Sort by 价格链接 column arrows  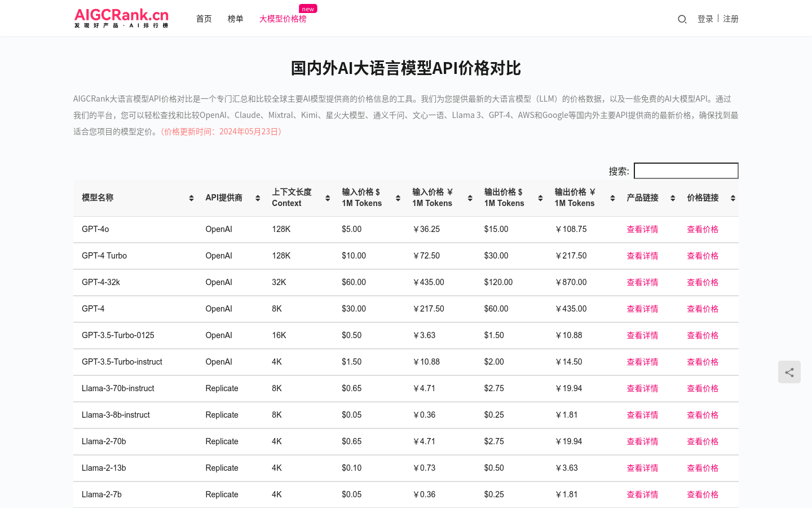[733, 198]
